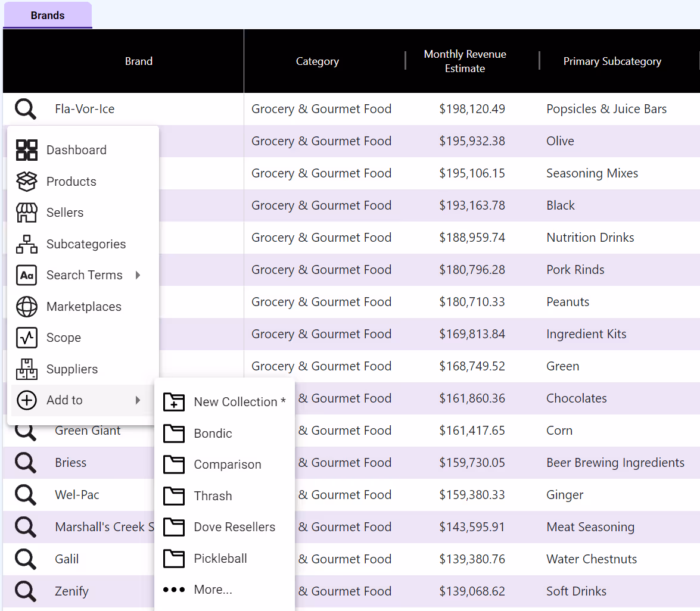Click the Pork Rinds subcategory cell
This screenshot has width=700, height=611.
[x=575, y=270]
